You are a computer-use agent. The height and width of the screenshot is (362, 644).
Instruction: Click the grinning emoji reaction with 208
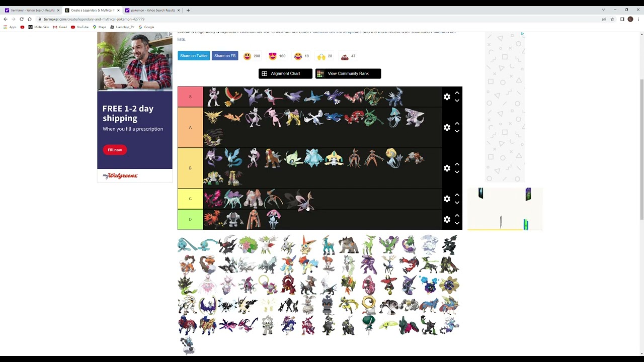247,56
